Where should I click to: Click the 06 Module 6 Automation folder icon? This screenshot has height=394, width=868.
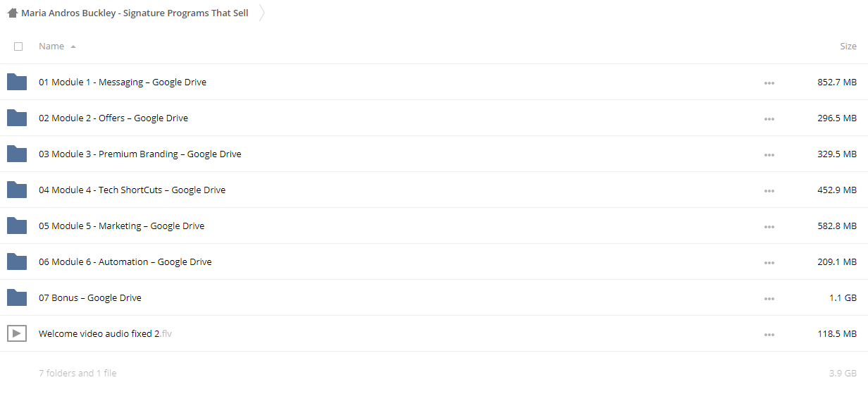pyautogui.click(x=17, y=261)
